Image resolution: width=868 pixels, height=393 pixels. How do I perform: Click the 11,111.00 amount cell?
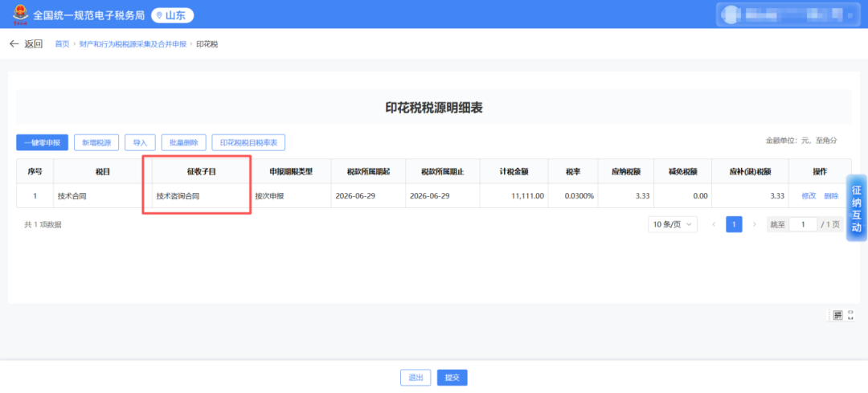pos(514,196)
